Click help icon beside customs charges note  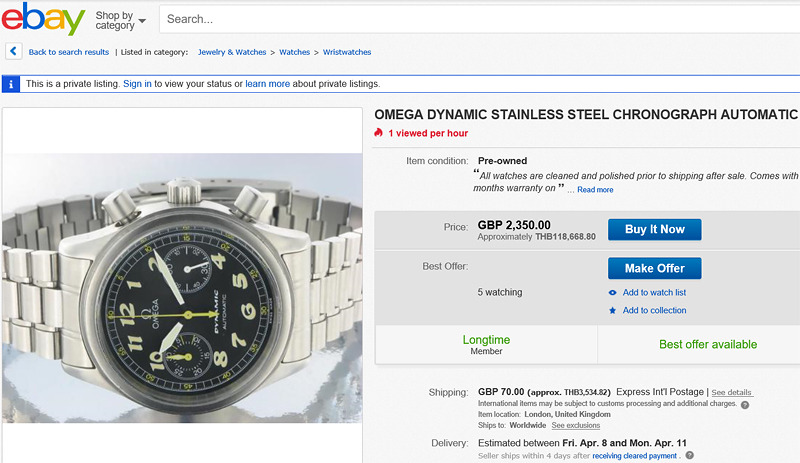[745, 404]
